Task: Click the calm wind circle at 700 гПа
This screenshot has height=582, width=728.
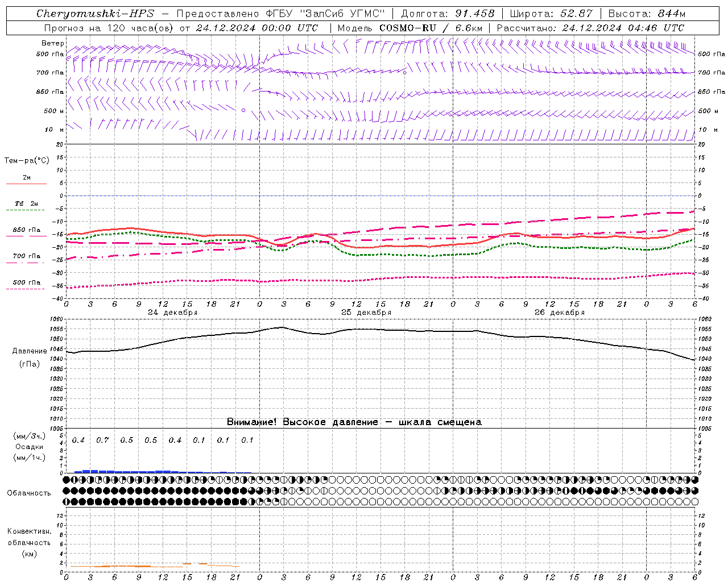Action: [404, 73]
